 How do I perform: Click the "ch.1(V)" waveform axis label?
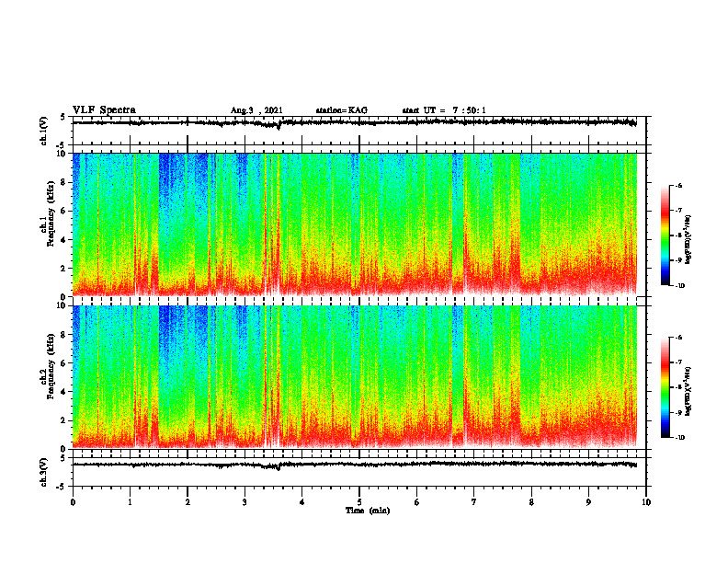point(44,131)
